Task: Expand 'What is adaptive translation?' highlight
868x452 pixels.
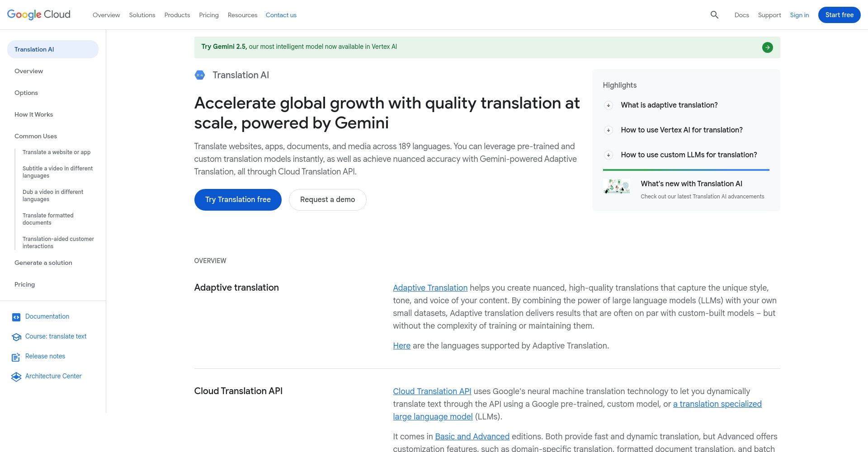Action: 609,105
